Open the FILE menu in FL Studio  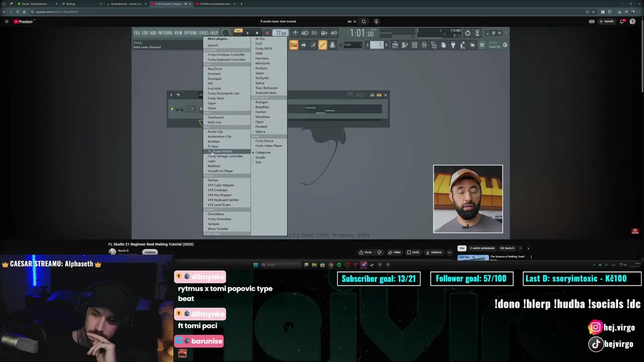(x=137, y=33)
